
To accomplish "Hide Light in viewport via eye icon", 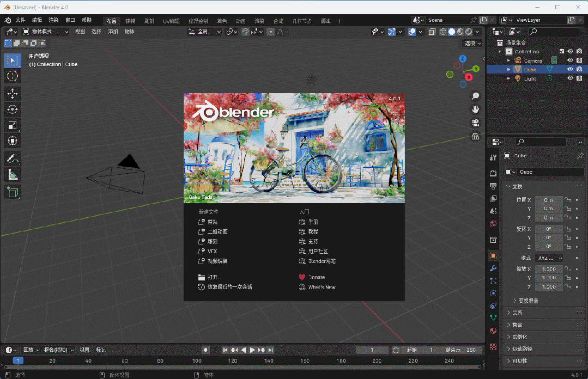I will tap(570, 78).
